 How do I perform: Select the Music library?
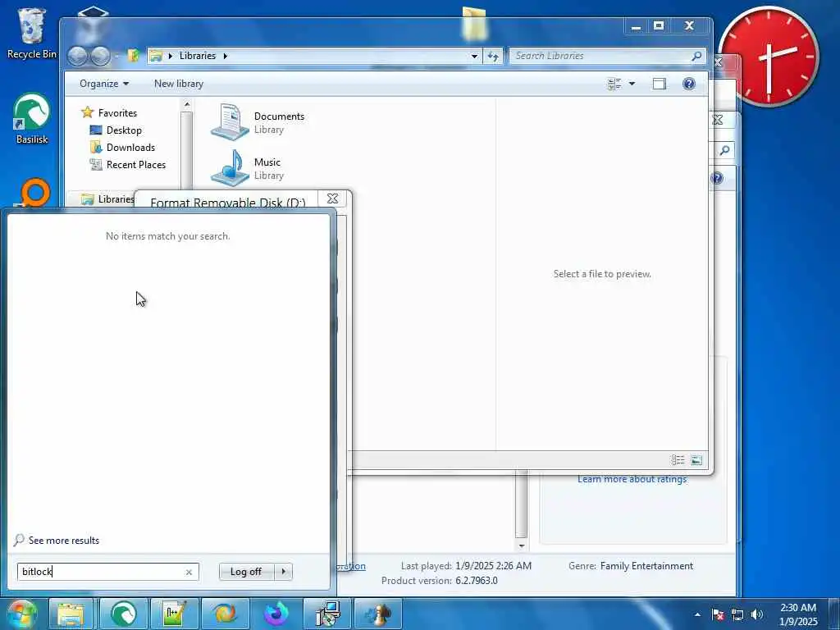[248, 168]
